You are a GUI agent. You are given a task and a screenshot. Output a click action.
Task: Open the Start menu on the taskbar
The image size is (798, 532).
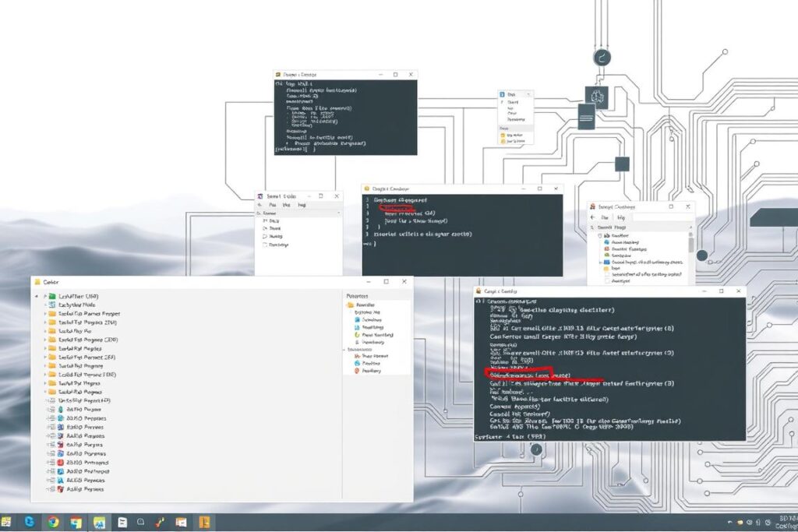pos(5,522)
